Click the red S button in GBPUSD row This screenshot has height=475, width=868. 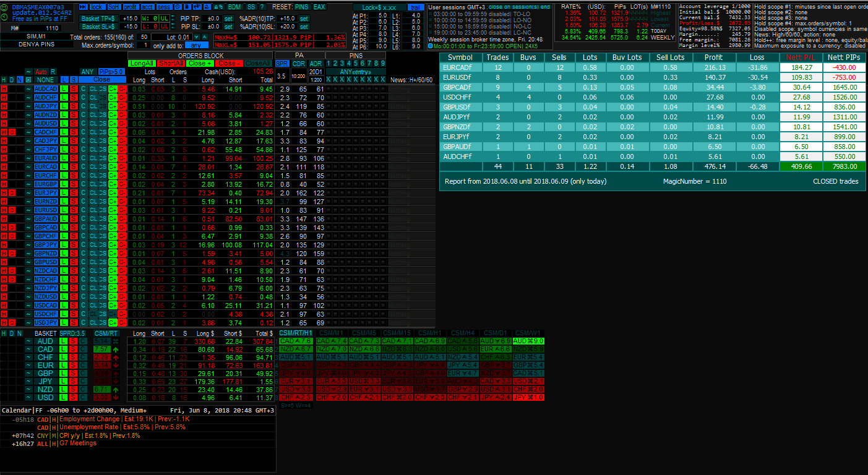[74, 262]
